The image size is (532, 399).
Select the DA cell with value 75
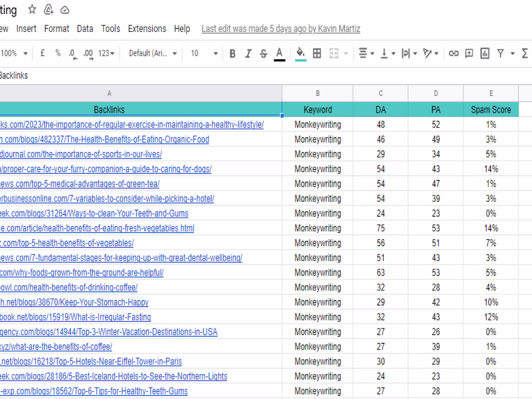tap(381, 228)
